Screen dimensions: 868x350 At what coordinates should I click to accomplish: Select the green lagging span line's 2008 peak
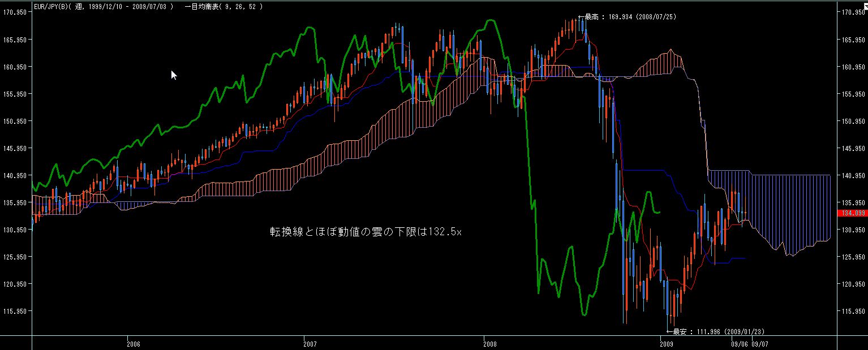(x=491, y=21)
